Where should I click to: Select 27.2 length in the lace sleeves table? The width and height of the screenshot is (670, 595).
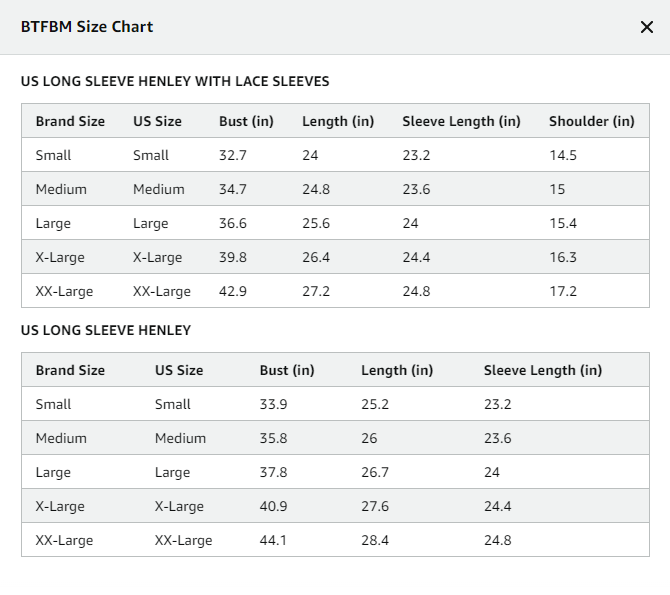316,292
